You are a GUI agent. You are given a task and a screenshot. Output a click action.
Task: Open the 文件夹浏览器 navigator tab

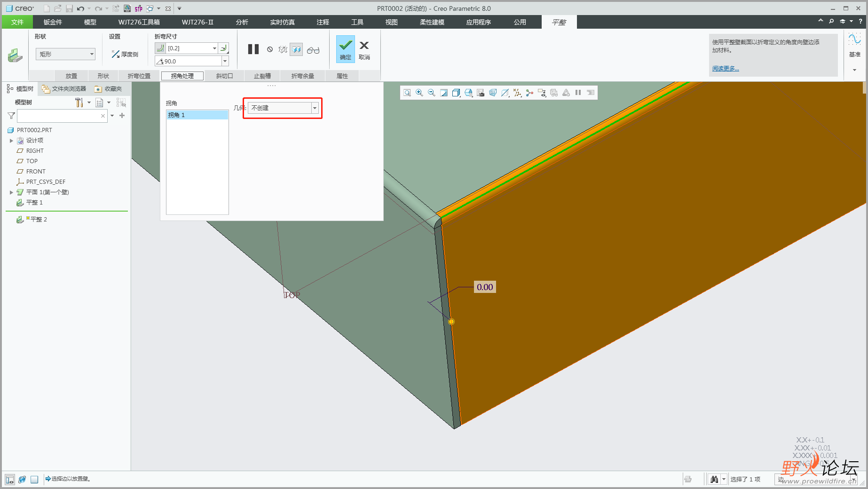(x=64, y=89)
